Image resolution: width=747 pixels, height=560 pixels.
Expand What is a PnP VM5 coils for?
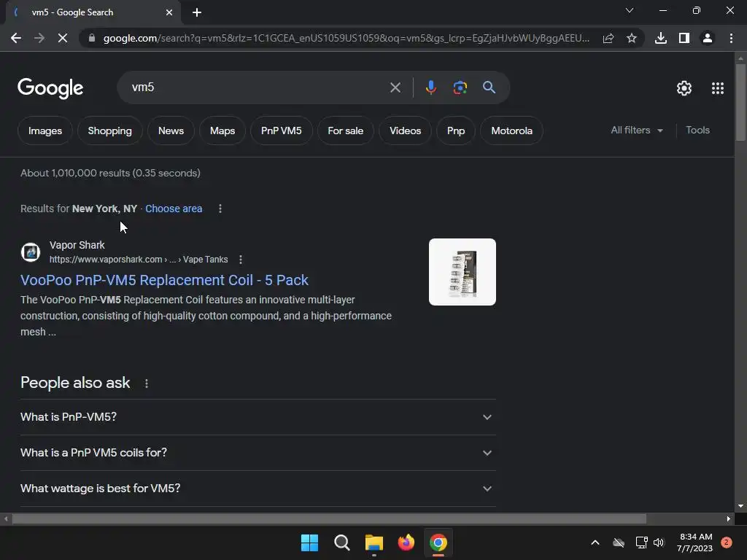tap(258, 453)
